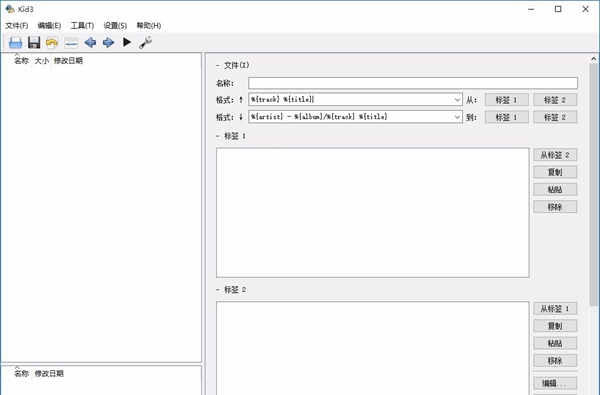Click 移除 button in 标签 2 section
Image resolution: width=600 pixels, height=395 pixels.
coord(555,361)
